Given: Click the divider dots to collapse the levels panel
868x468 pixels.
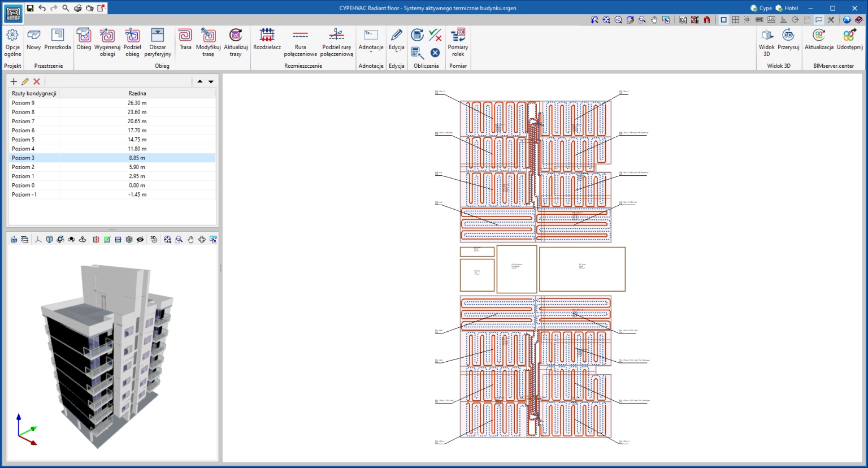Looking at the screenshot, I should coord(111,229).
